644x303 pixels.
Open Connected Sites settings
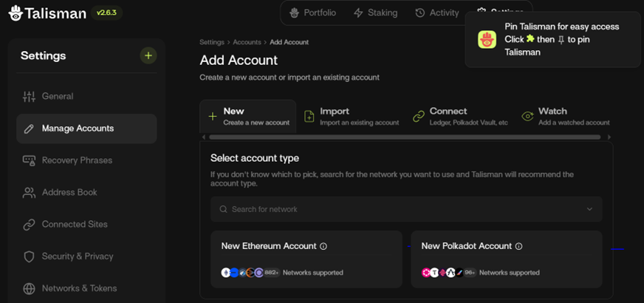pos(86,225)
